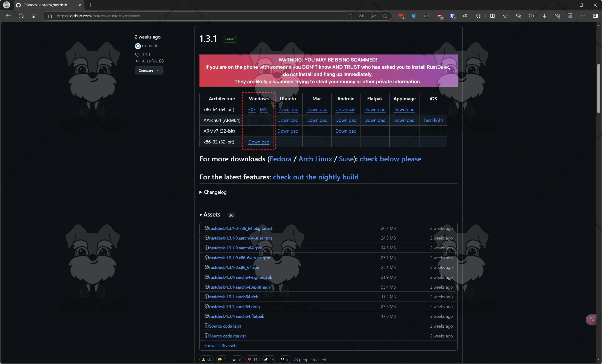Open the uBlock Origin extension icon
The image size is (602, 364).
[x=440, y=16]
